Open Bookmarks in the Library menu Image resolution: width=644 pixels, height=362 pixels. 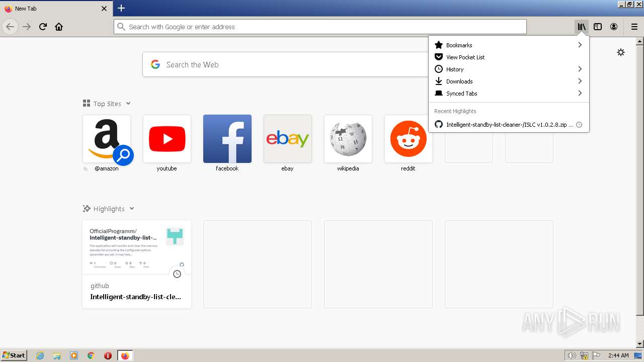pos(509,45)
